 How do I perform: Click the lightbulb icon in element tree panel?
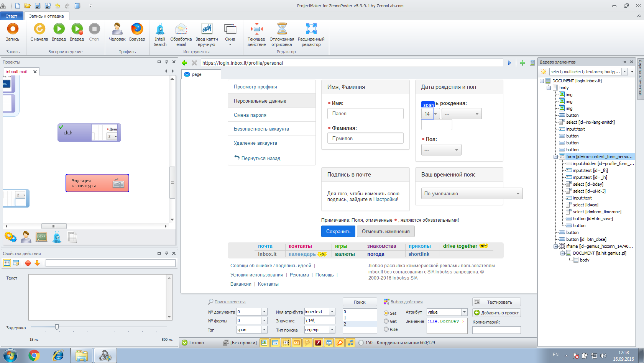543,72
